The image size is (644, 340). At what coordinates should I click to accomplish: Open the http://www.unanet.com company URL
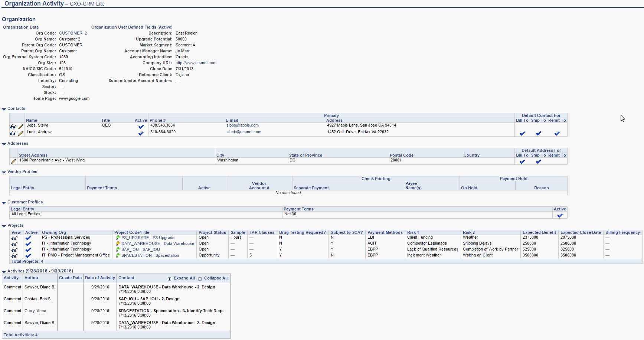tap(196, 63)
